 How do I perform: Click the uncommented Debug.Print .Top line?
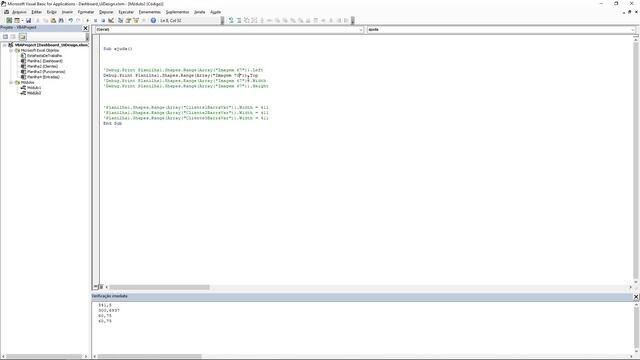point(180,76)
